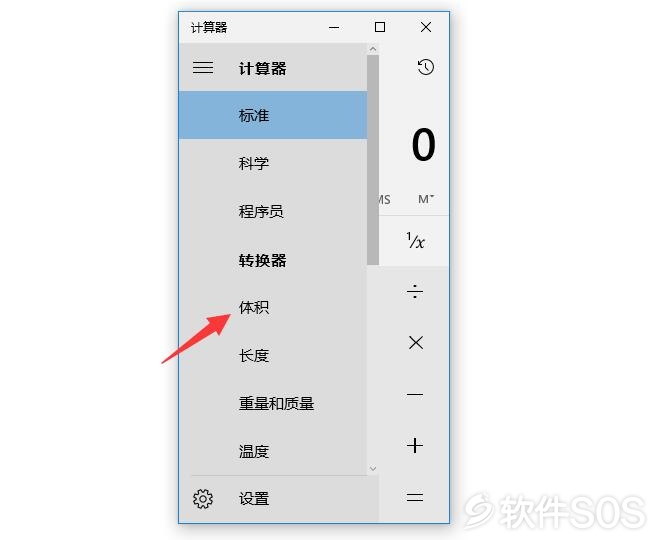
Task: Click the division operator key
Action: (415, 291)
